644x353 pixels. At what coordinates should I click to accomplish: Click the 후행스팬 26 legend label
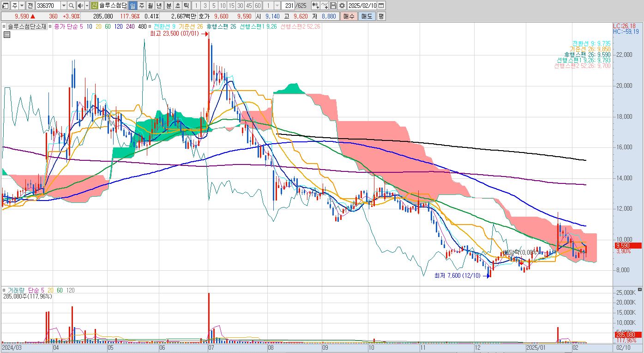(221, 27)
